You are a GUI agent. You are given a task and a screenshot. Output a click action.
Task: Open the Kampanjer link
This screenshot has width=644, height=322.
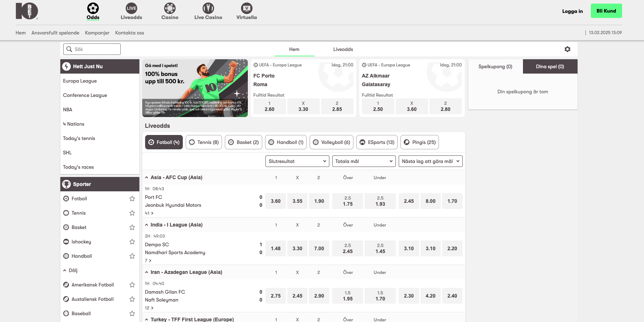click(x=97, y=33)
